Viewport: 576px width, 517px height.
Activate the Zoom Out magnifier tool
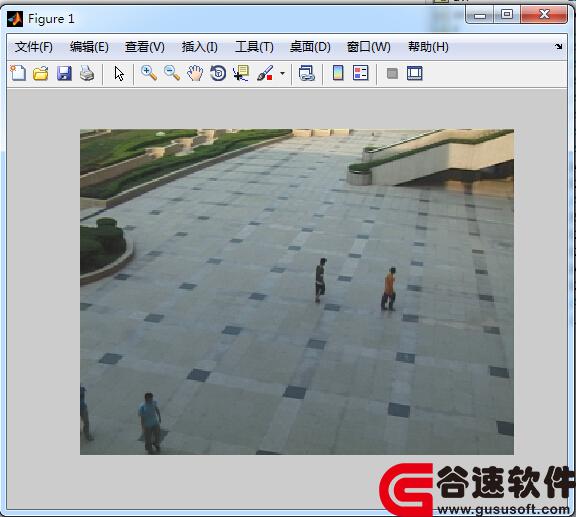point(172,73)
